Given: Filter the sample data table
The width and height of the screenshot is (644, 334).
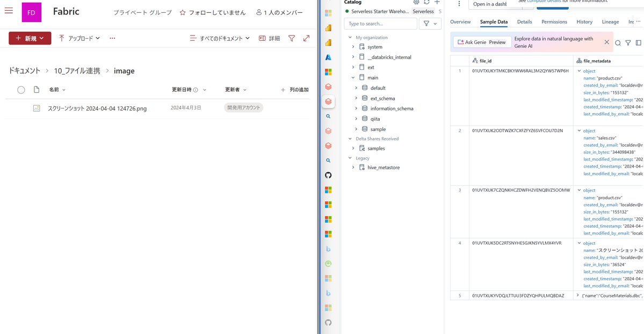Looking at the screenshot, I should pyautogui.click(x=628, y=43).
